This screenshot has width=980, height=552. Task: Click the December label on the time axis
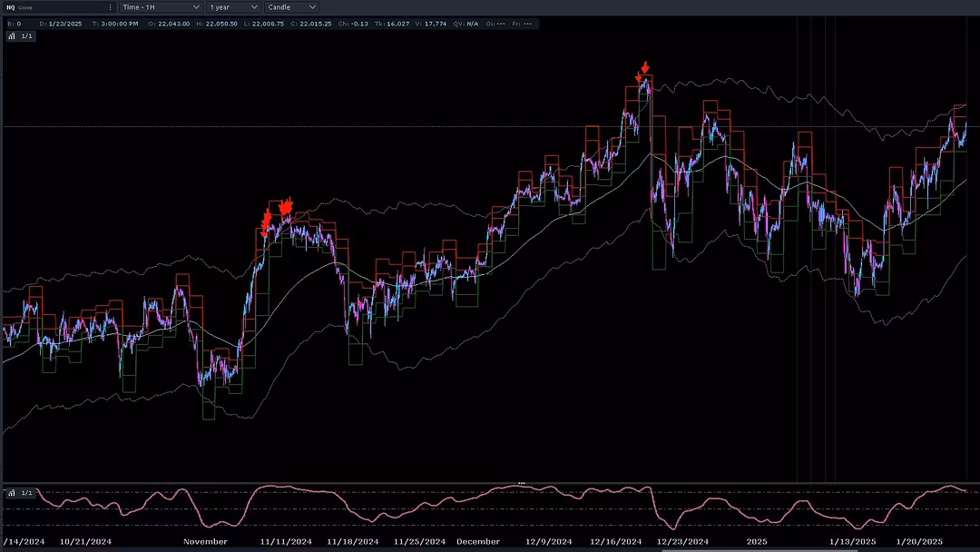click(478, 541)
